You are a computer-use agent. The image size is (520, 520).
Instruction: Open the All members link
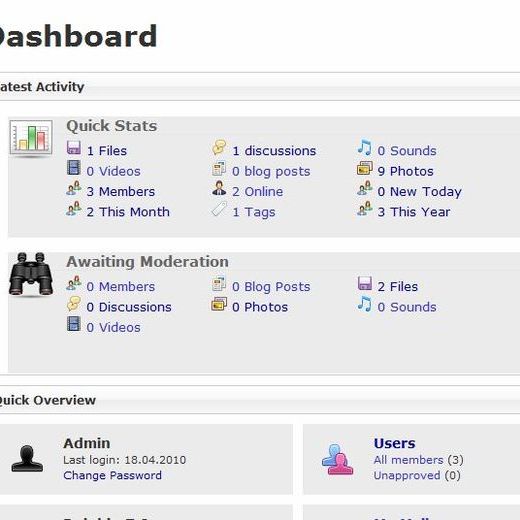coord(408,460)
